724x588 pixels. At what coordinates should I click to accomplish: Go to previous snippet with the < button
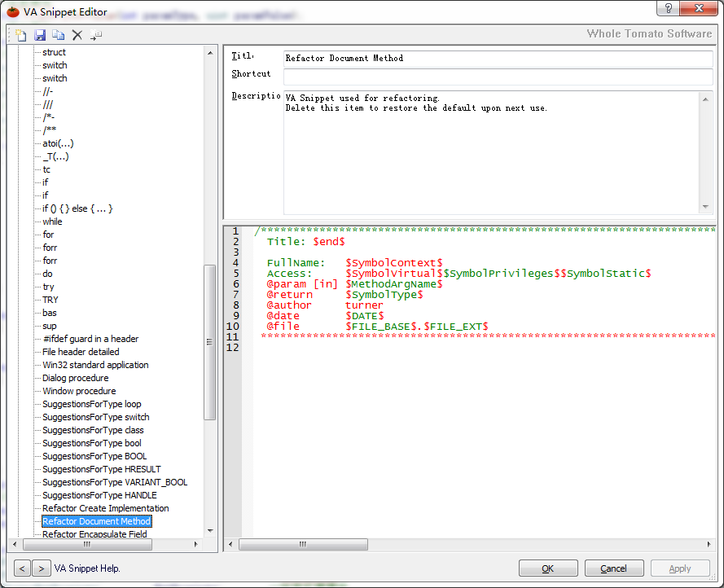(22, 568)
